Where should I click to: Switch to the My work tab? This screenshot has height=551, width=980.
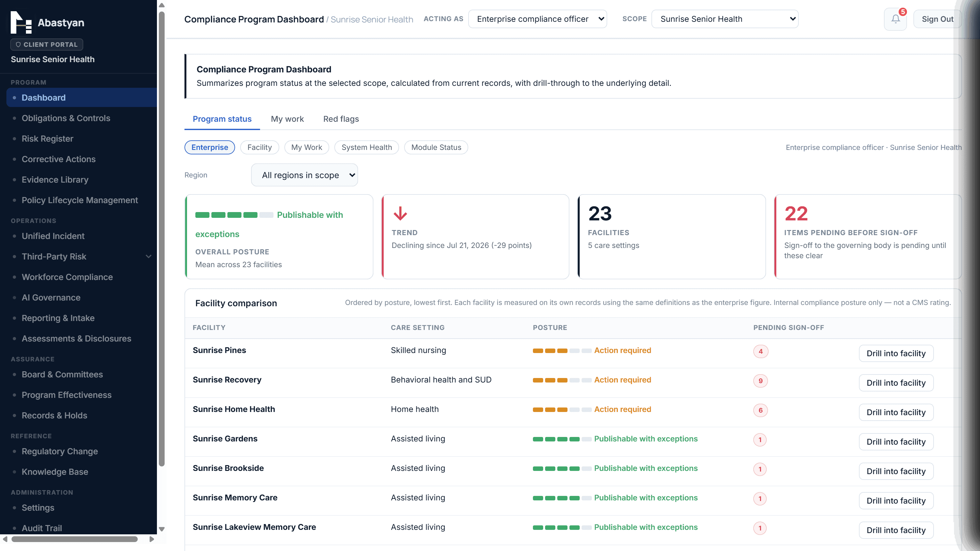coord(287,119)
